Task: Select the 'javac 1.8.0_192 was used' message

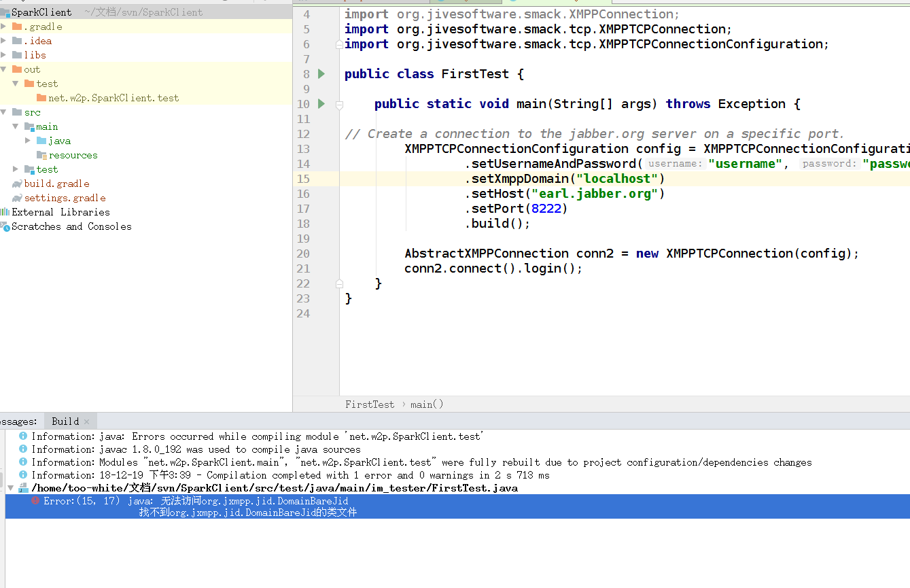Action: (196, 449)
